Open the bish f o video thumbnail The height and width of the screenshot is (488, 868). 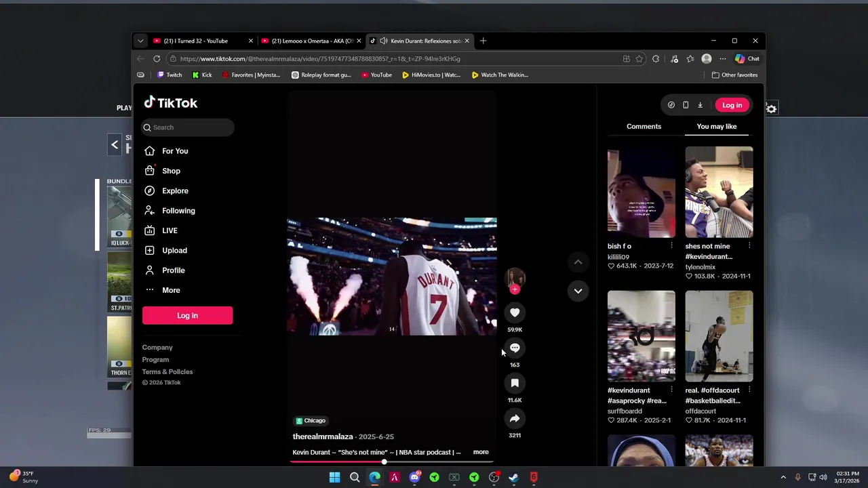[641, 192]
